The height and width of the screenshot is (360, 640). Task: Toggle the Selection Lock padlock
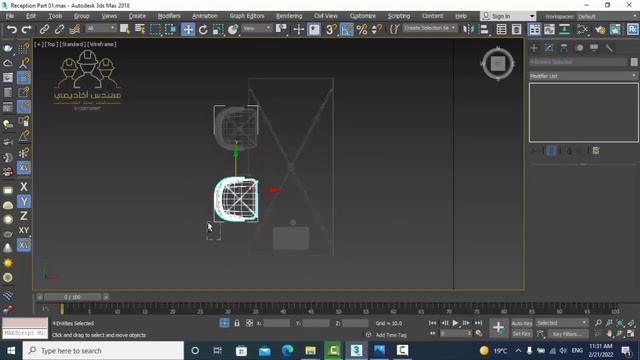[x=237, y=323]
